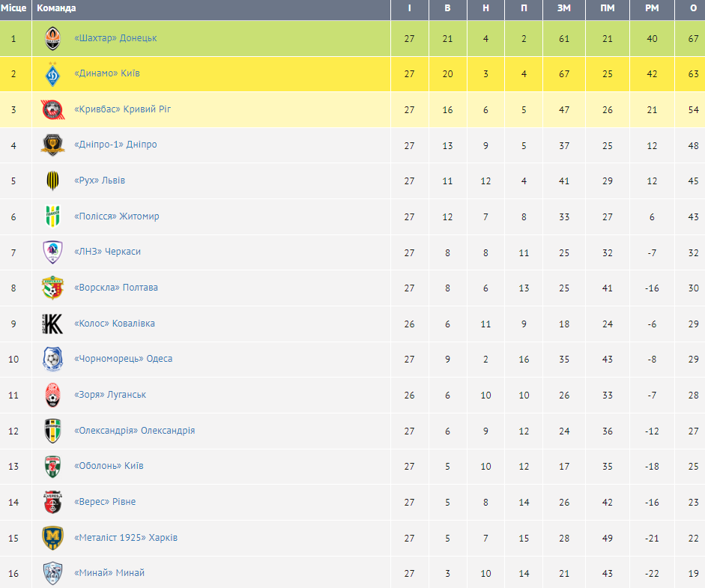Screen dimensions: 705x588
Task: Open the «ЛНЗ» Черкаси team link
Action: point(108,252)
